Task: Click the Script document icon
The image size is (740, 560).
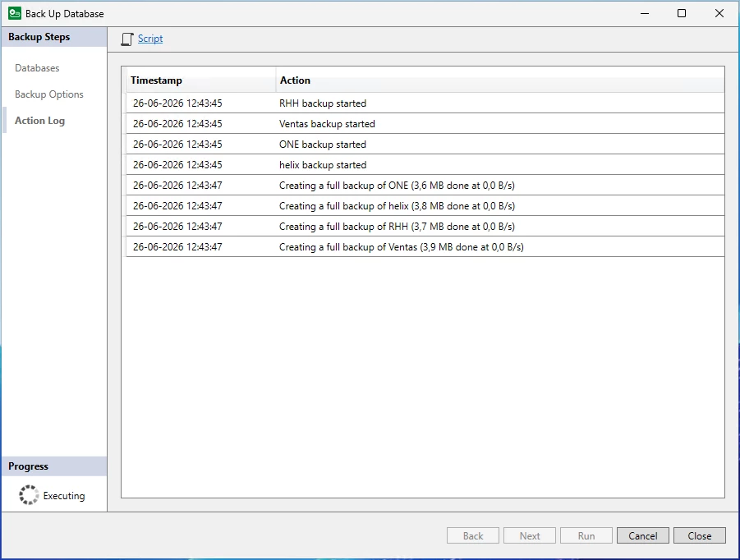Action: point(127,39)
